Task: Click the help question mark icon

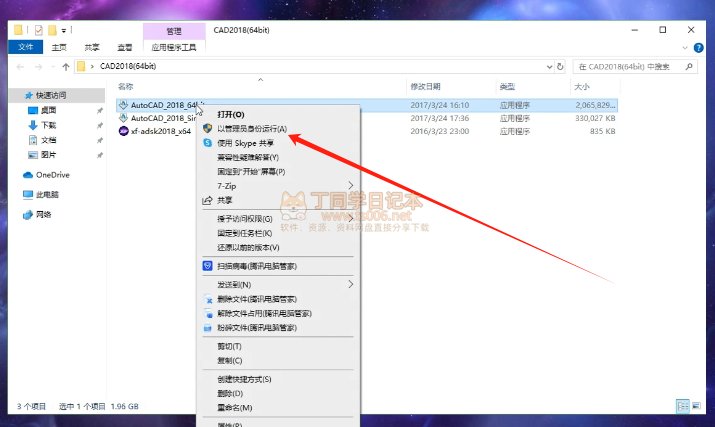Action: point(698,47)
